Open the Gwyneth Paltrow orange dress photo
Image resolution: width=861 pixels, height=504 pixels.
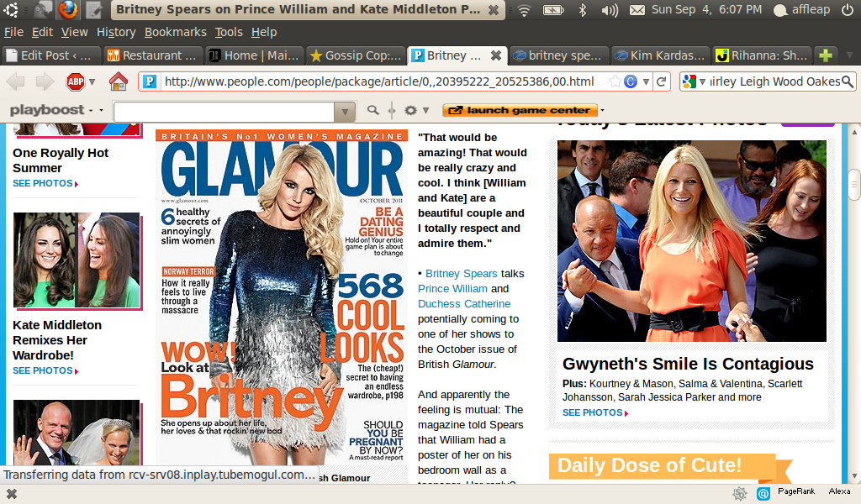pos(692,241)
